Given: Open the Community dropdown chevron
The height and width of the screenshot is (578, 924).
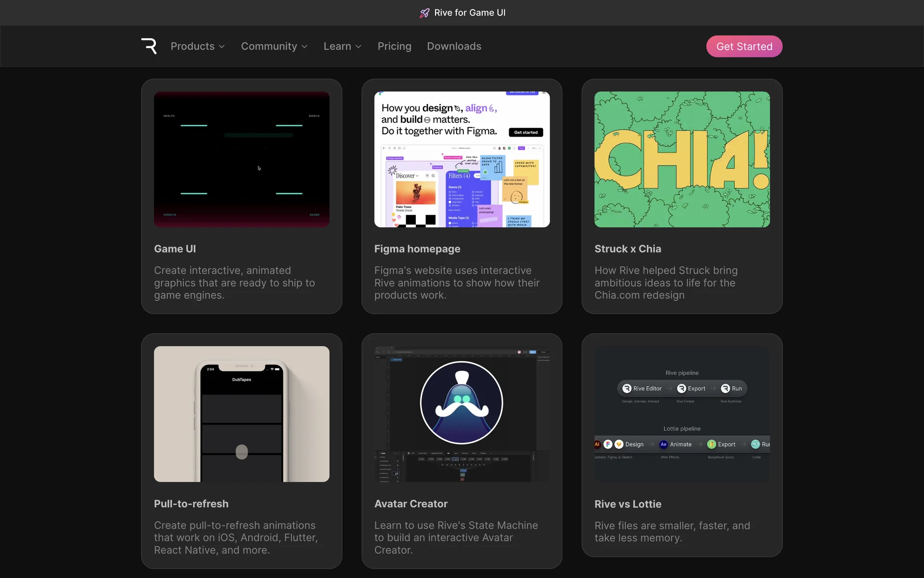Looking at the screenshot, I should [x=304, y=47].
